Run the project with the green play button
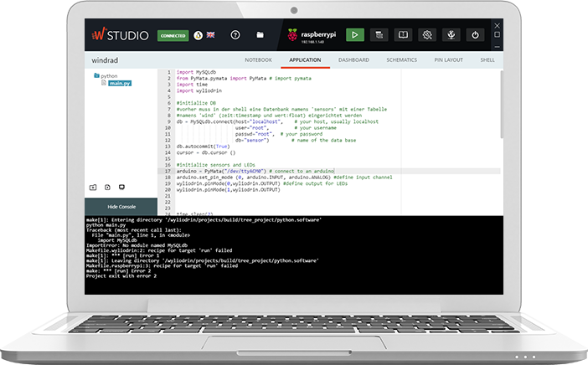This screenshot has height=365, width=588. (354, 35)
